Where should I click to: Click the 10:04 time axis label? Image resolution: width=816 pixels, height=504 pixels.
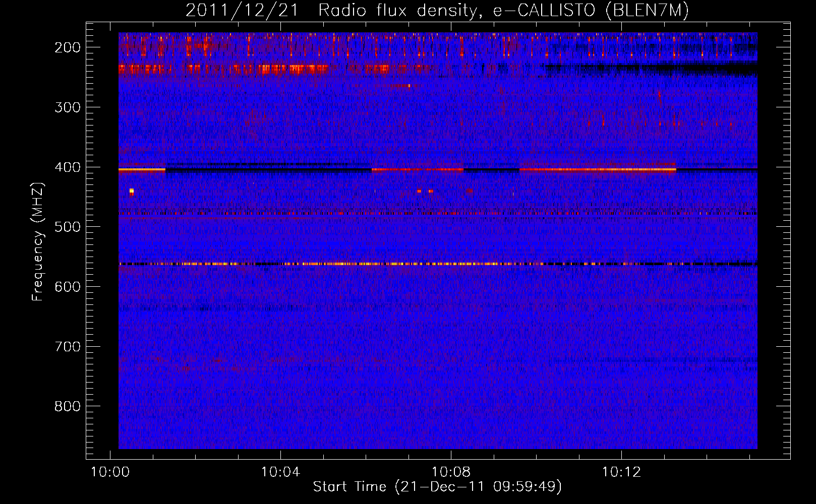coord(280,472)
